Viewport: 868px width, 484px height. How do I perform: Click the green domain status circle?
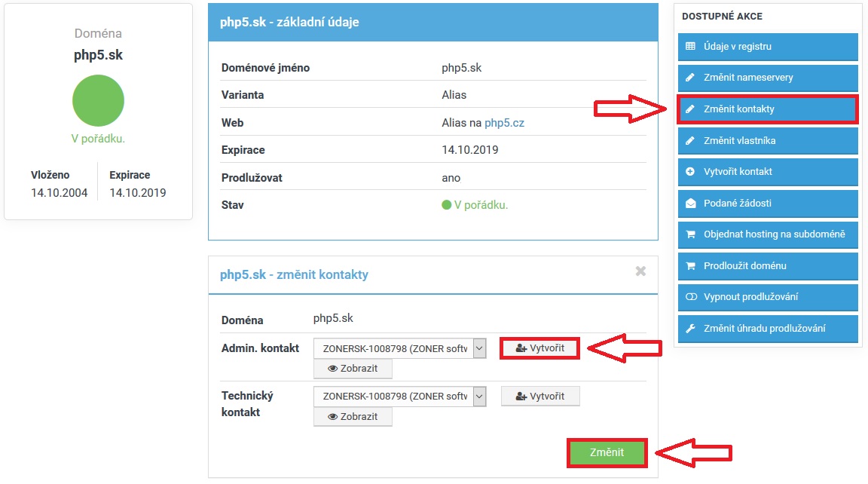pyautogui.click(x=98, y=100)
